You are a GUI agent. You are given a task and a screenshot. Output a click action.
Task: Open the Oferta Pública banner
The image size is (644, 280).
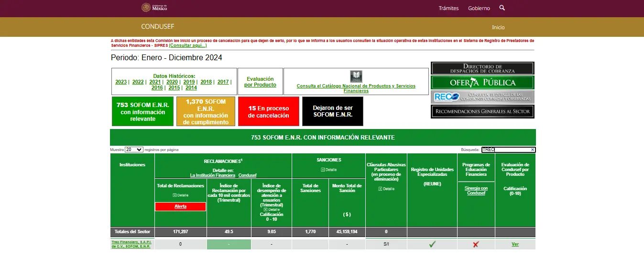(x=482, y=83)
